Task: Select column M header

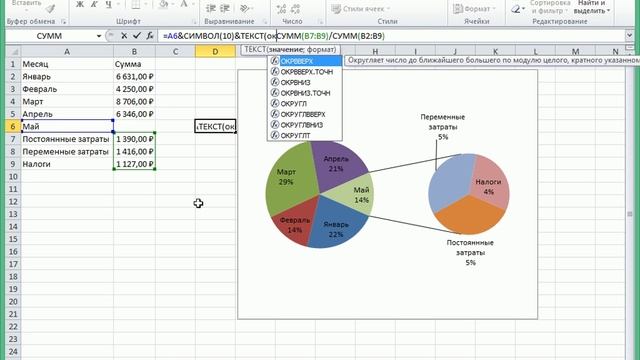Action: click(x=575, y=51)
